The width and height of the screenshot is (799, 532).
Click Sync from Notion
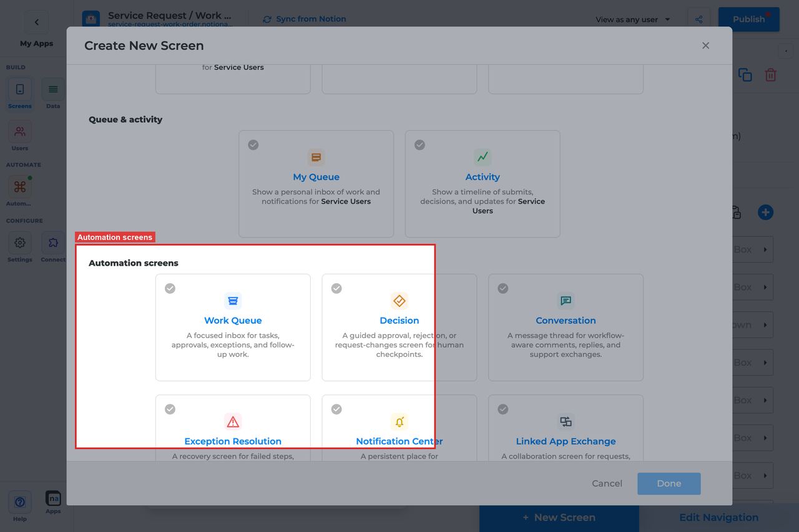coord(305,19)
